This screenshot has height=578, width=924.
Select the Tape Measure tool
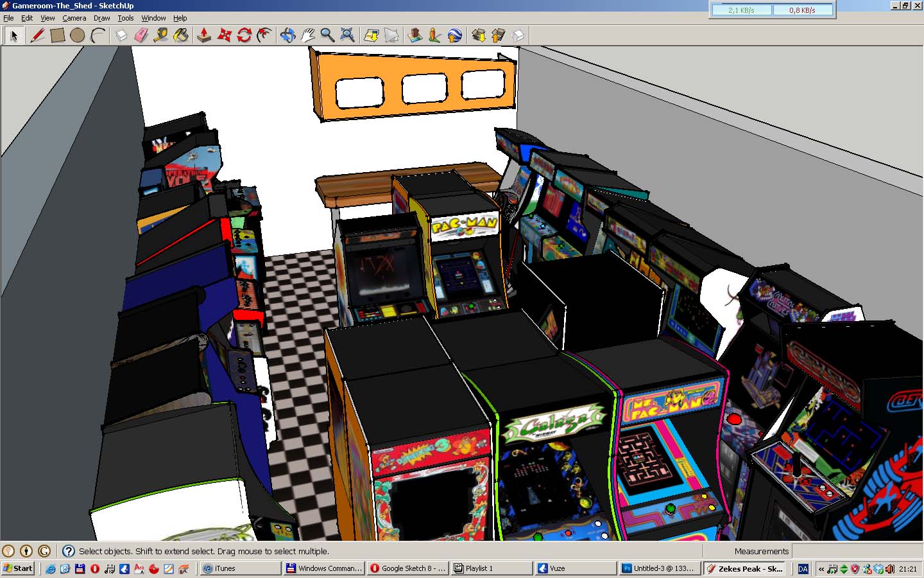tap(160, 35)
